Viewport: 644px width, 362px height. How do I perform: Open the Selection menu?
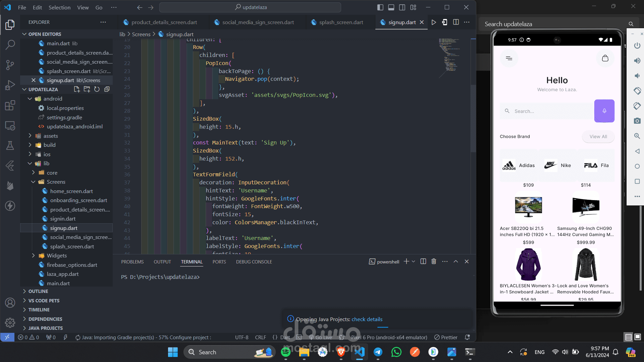59,7
